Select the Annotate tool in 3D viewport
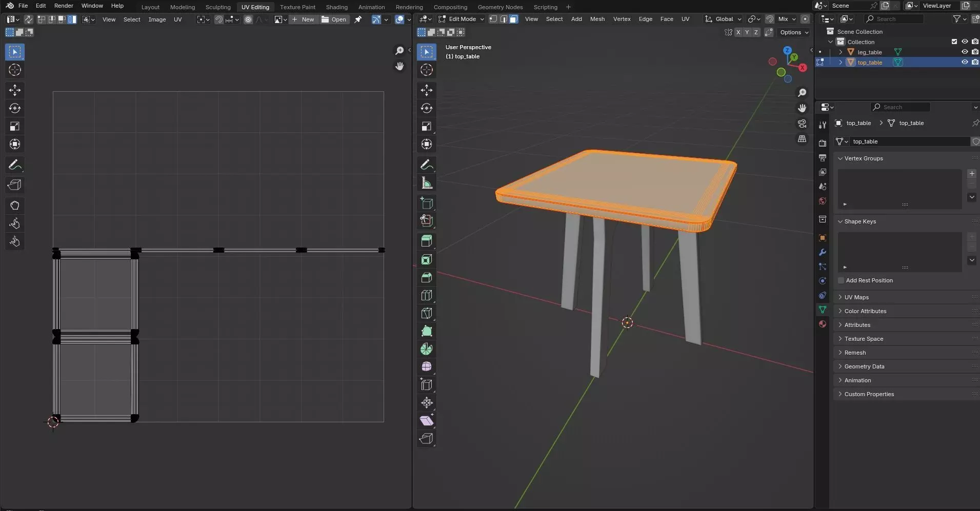 [x=427, y=165]
